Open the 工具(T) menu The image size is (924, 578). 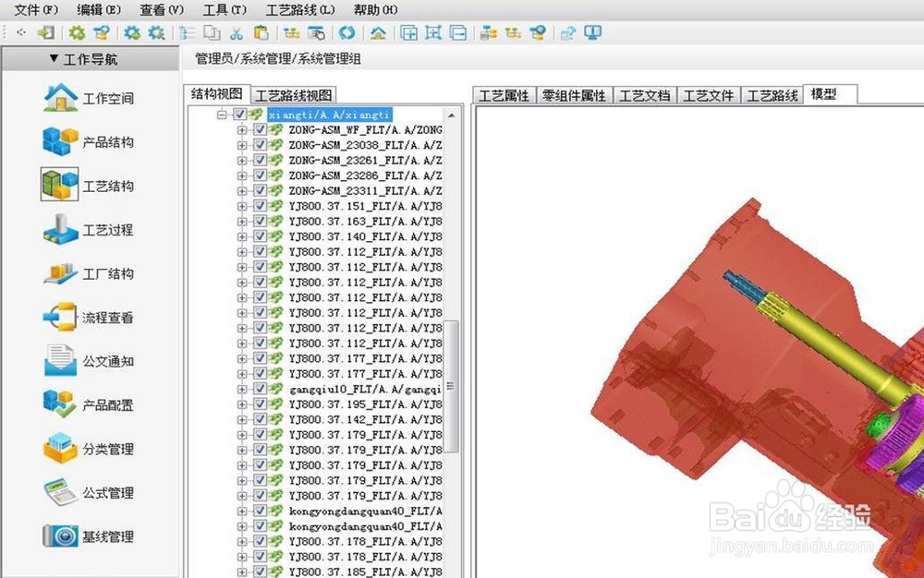(x=225, y=10)
